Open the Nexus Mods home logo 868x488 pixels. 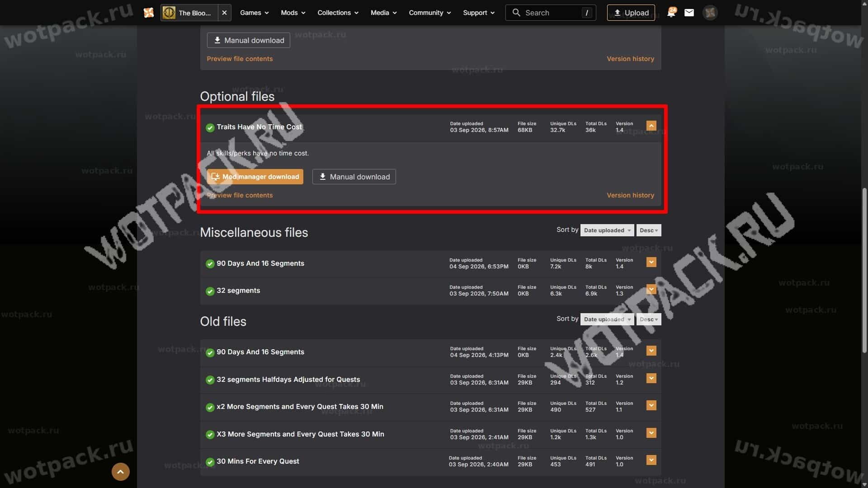(x=149, y=13)
